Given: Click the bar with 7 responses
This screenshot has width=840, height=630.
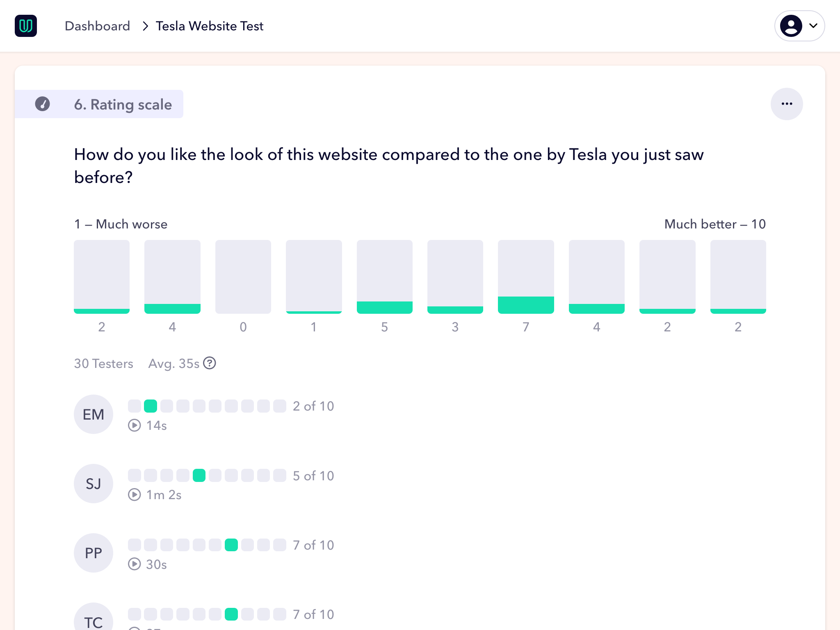Looking at the screenshot, I should click(x=526, y=277).
